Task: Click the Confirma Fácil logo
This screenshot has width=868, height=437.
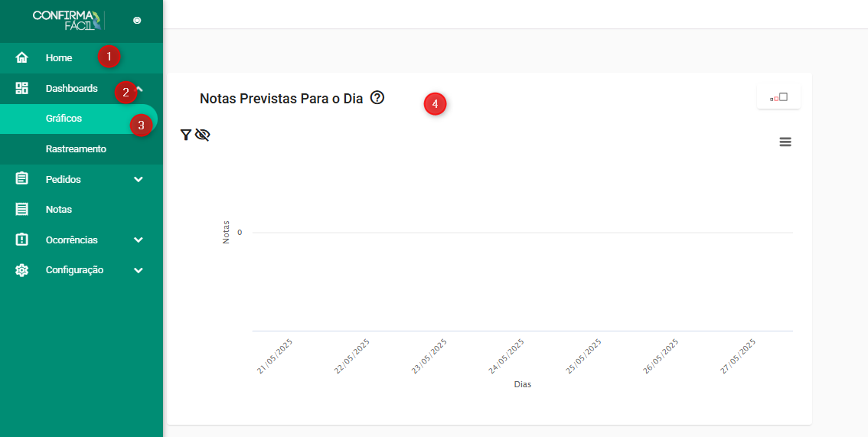Action: [67, 20]
